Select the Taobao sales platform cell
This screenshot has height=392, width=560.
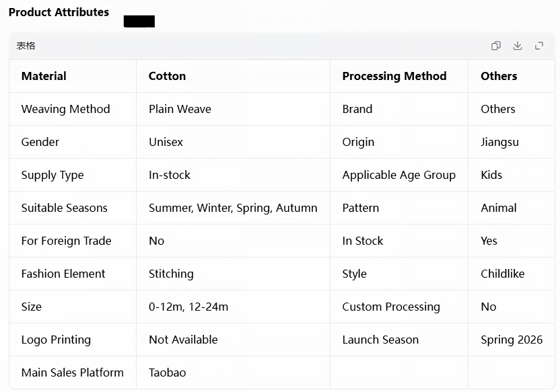(x=233, y=373)
